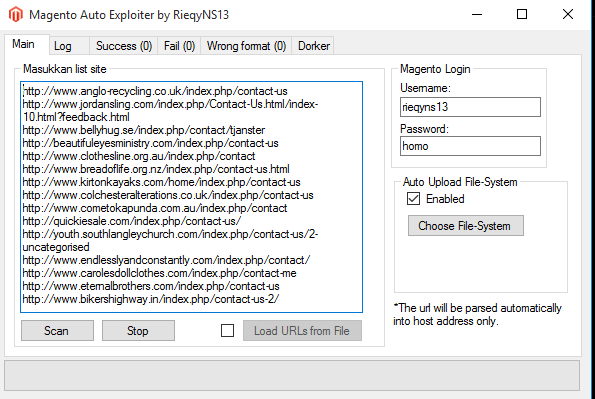Open the Log tab
Image resolution: width=595 pixels, height=399 pixels.
point(69,46)
